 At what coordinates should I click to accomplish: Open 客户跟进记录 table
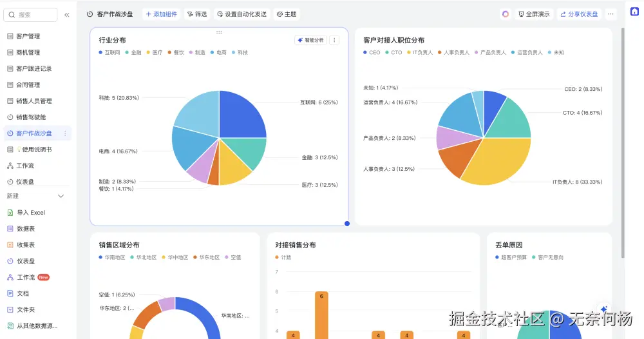(33, 68)
